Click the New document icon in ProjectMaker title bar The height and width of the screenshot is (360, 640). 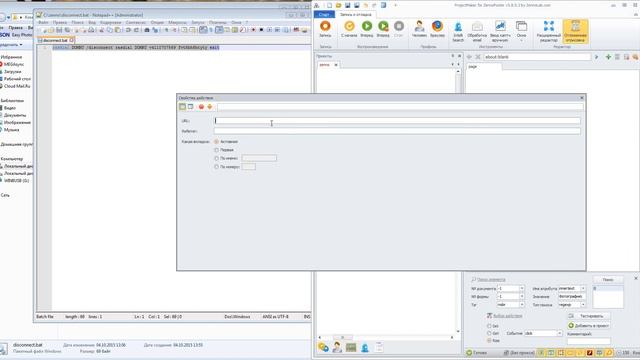(329, 5)
